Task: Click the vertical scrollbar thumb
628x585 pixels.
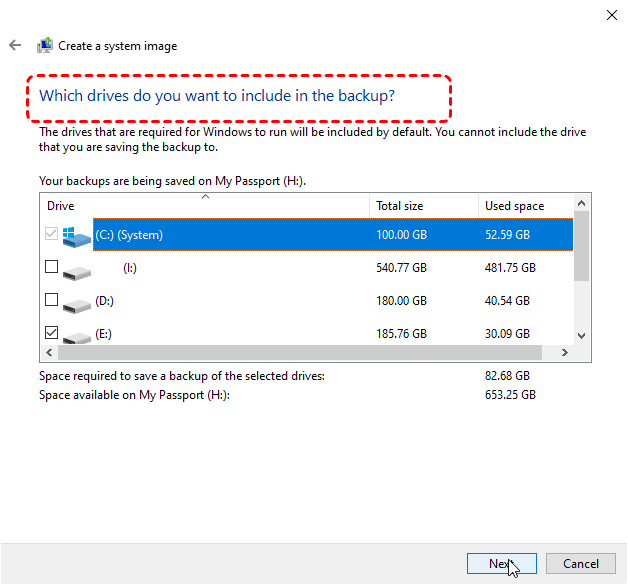Action: point(582,250)
